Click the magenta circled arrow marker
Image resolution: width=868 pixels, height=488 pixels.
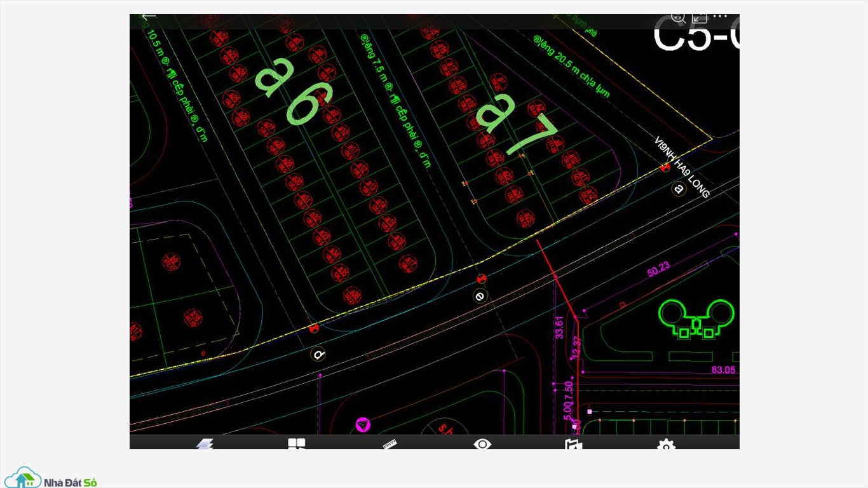tap(362, 424)
